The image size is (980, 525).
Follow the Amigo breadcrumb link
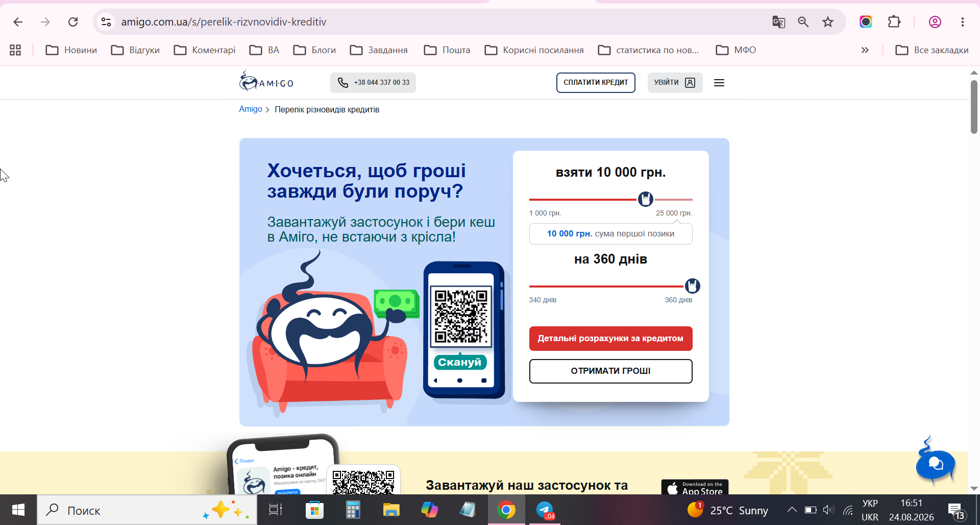251,109
